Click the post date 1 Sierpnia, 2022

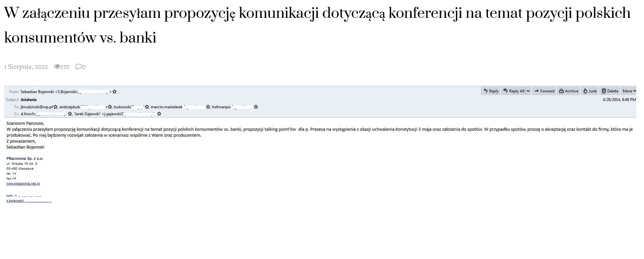click(26, 67)
